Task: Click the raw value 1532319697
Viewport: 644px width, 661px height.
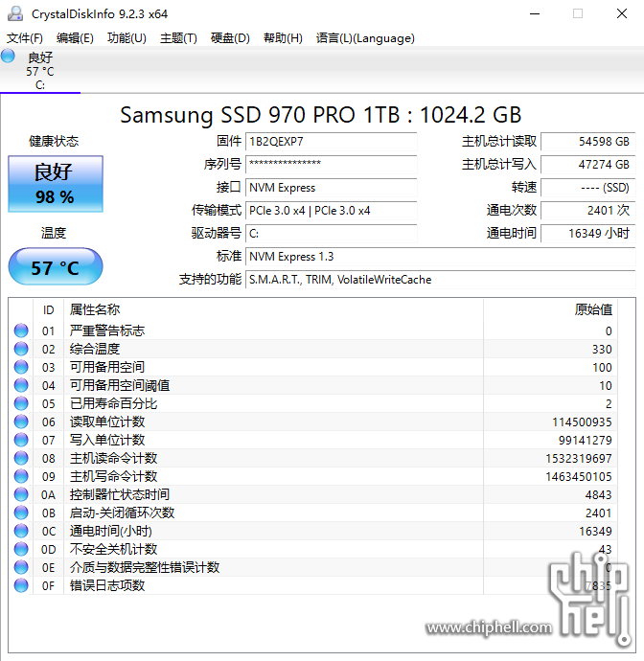Action: pyautogui.click(x=579, y=458)
